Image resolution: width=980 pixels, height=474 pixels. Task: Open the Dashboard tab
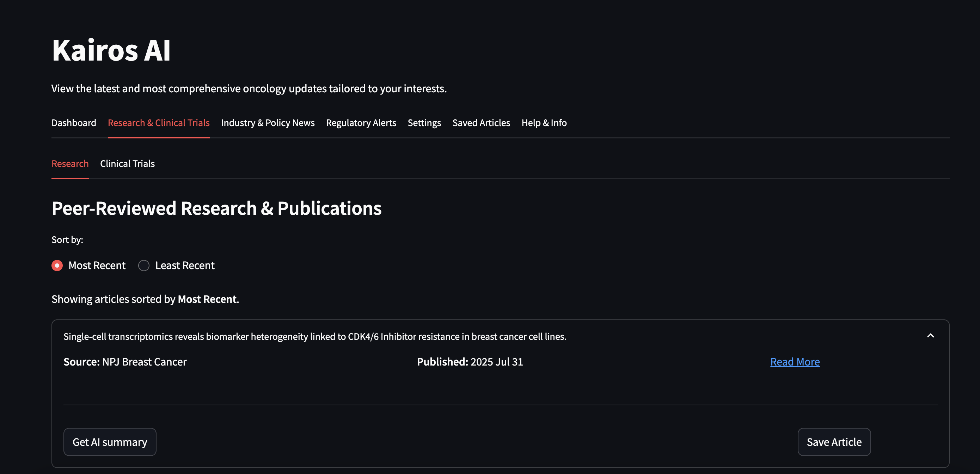tap(74, 123)
